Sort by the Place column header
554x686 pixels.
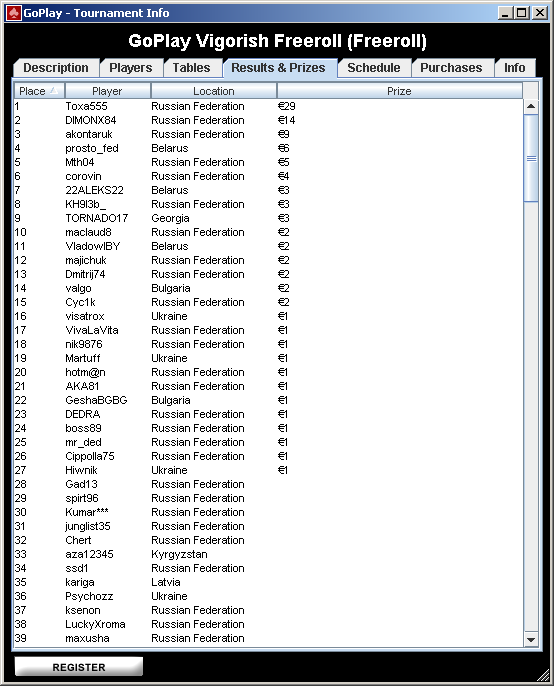[x=39, y=91]
